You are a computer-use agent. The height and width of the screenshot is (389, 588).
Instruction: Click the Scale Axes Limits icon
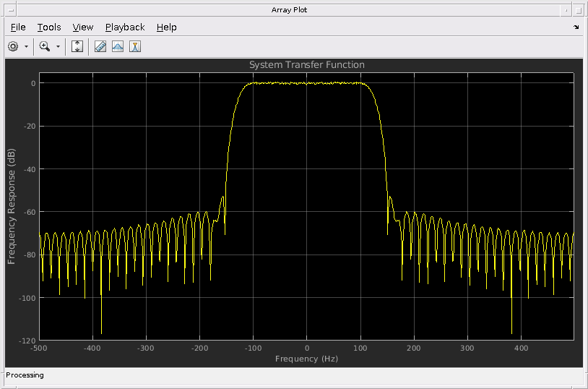tap(77, 46)
